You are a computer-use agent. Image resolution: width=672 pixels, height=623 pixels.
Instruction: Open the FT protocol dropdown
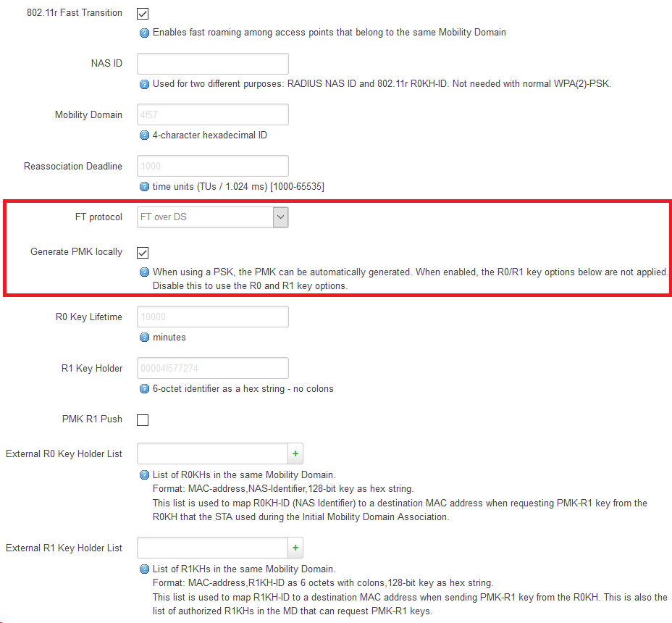[x=213, y=217]
